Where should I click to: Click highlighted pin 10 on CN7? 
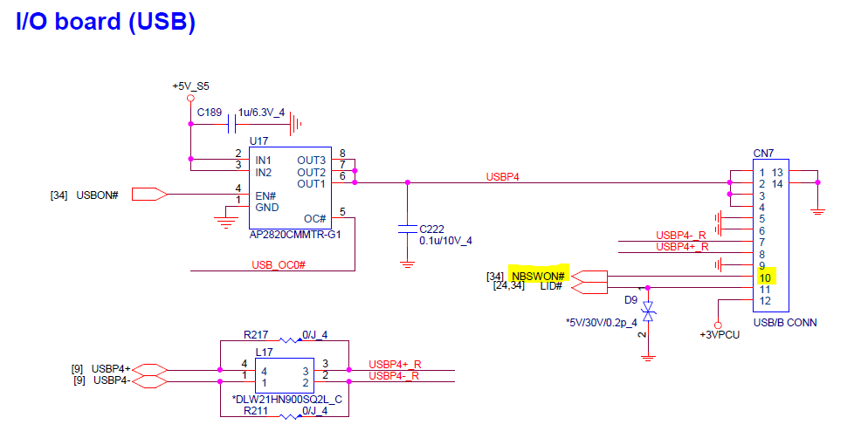(765, 277)
